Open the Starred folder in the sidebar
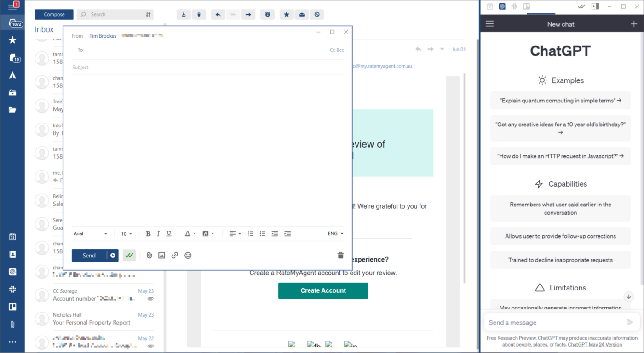This screenshot has height=353, width=644. 12,40
